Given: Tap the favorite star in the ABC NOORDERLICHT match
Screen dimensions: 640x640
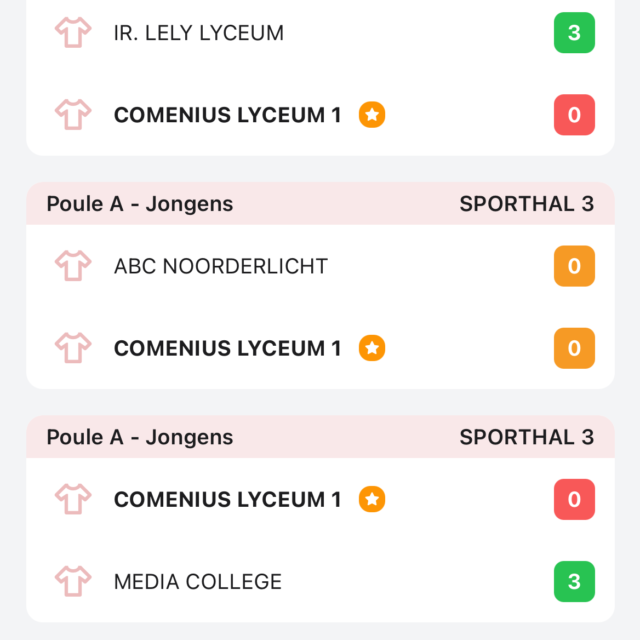Looking at the screenshot, I should point(372,348).
